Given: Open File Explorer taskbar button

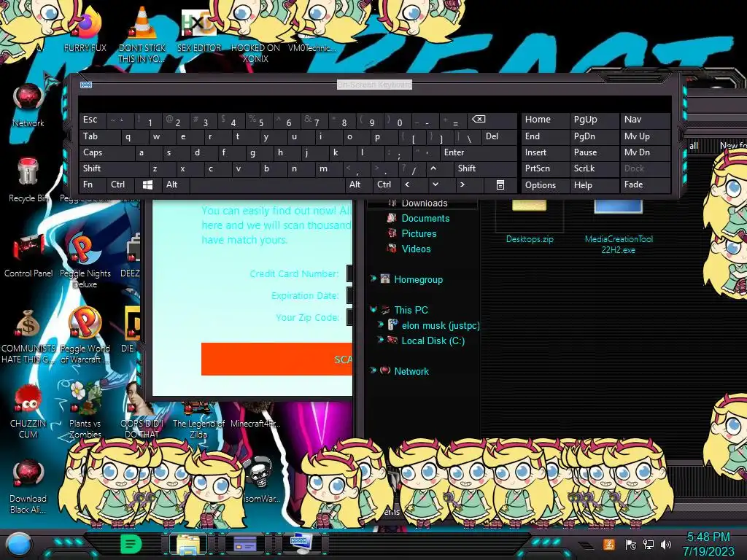Looking at the screenshot, I should (x=187, y=544).
